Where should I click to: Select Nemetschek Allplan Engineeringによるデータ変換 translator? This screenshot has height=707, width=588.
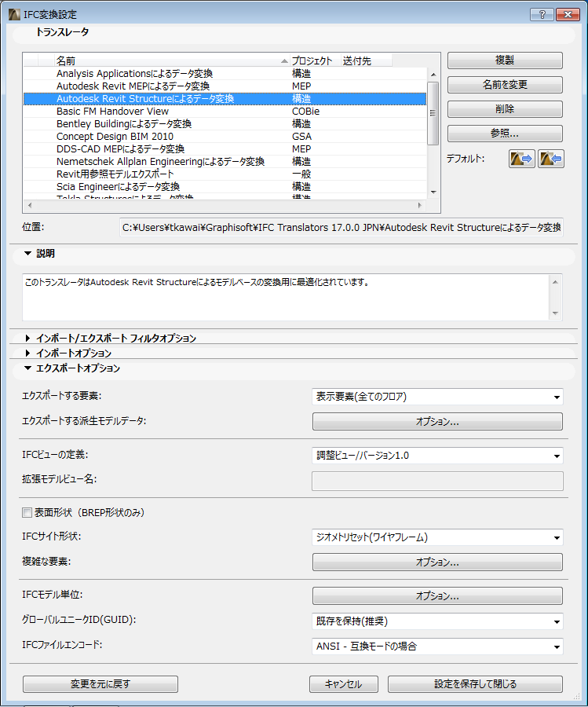pos(225,162)
